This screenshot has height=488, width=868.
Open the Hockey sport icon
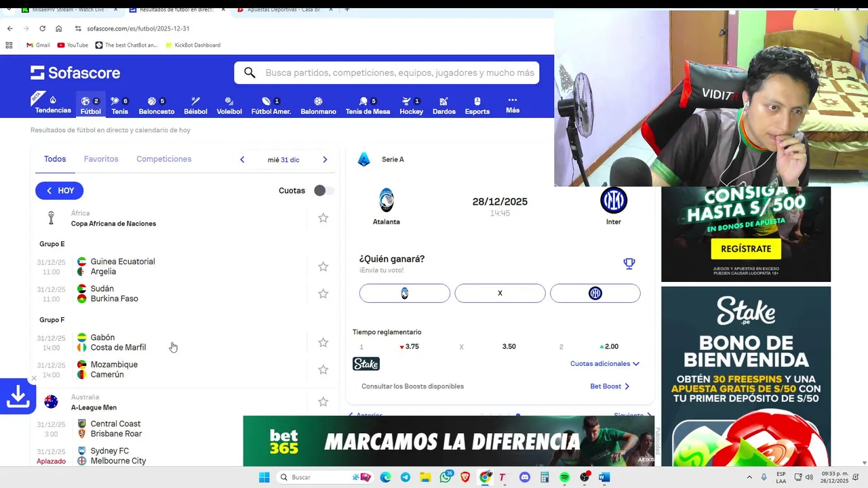[x=411, y=104]
